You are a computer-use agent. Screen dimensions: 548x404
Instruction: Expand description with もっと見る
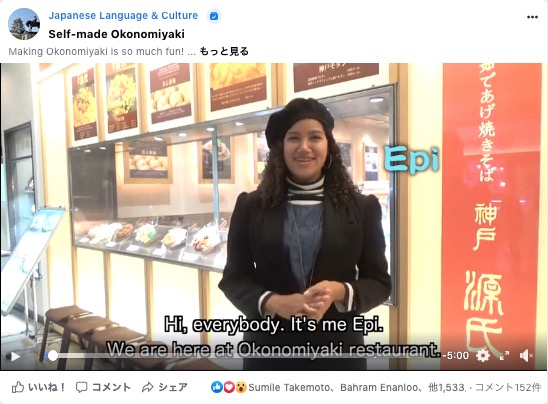(224, 51)
